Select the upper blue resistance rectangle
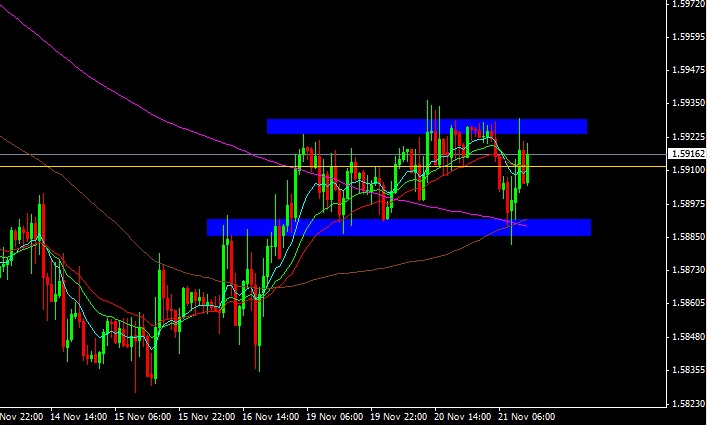This screenshot has height=425, width=708. click(427, 126)
